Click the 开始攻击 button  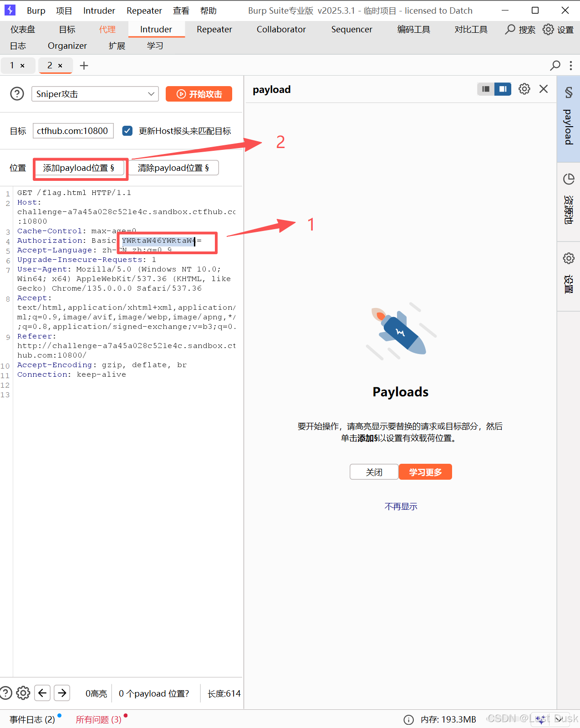point(199,94)
